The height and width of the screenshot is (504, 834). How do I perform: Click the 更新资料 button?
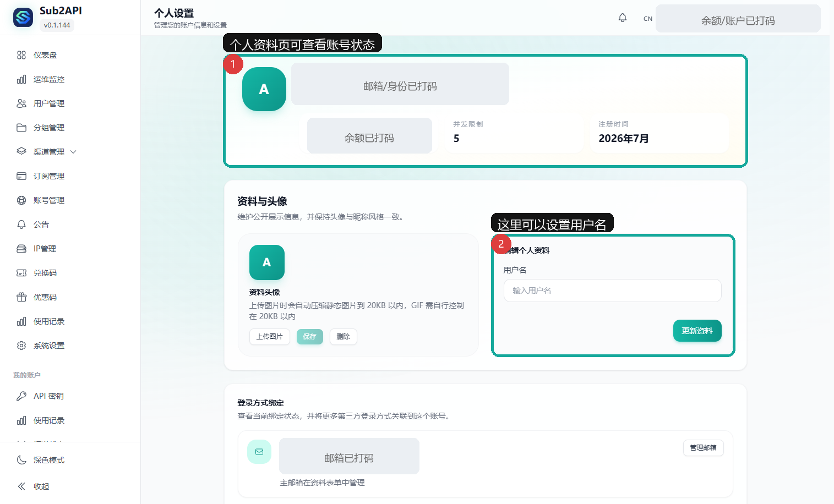tap(697, 331)
